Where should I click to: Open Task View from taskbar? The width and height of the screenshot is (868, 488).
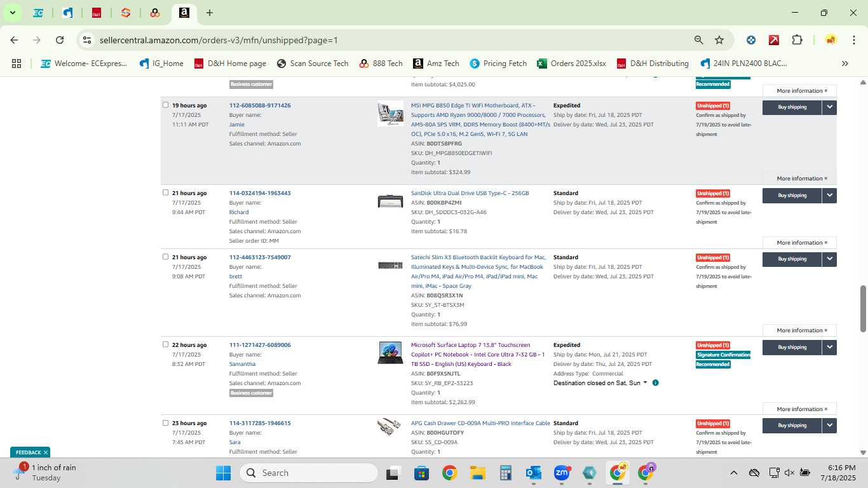tap(393, 473)
